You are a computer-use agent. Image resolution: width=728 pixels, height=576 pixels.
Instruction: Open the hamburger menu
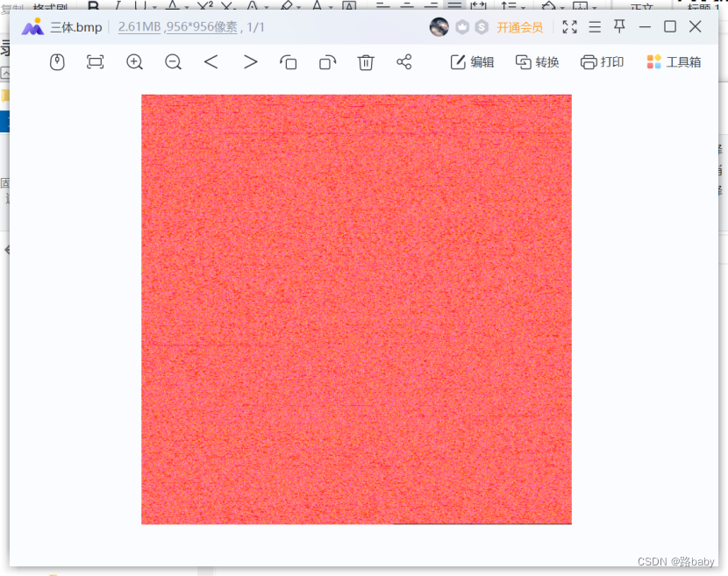point(595,27)
